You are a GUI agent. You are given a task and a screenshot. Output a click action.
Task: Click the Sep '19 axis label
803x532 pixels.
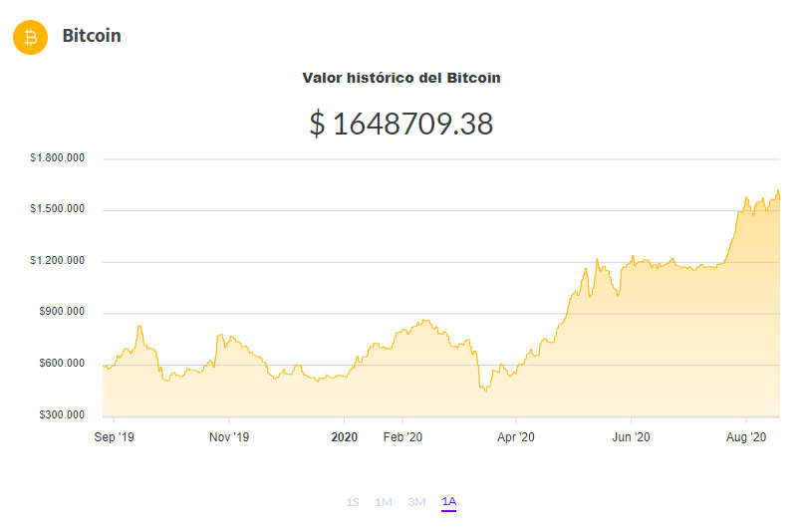114,437
